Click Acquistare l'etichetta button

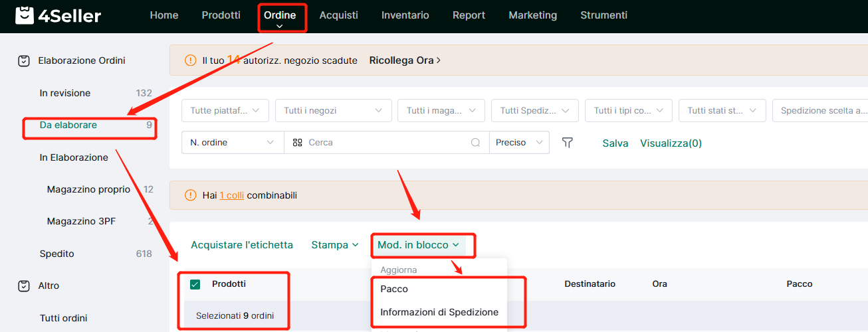pyautogui.click(x=242, y=245)
